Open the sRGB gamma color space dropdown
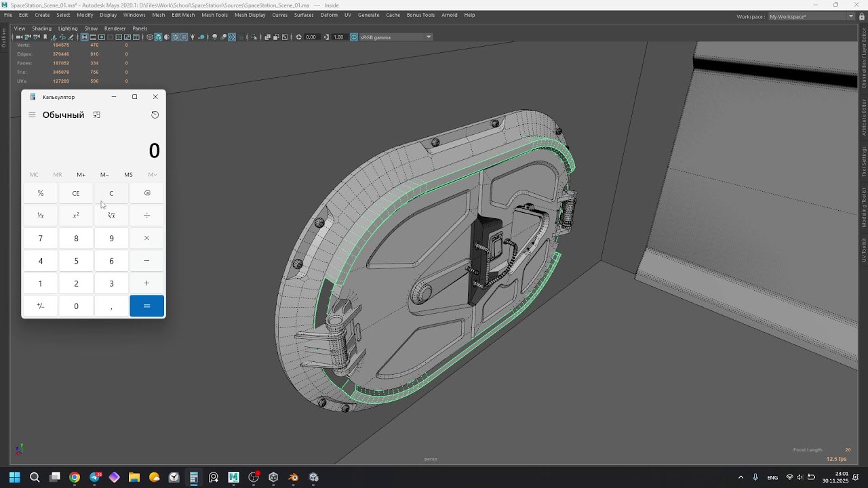 [395, 37]
